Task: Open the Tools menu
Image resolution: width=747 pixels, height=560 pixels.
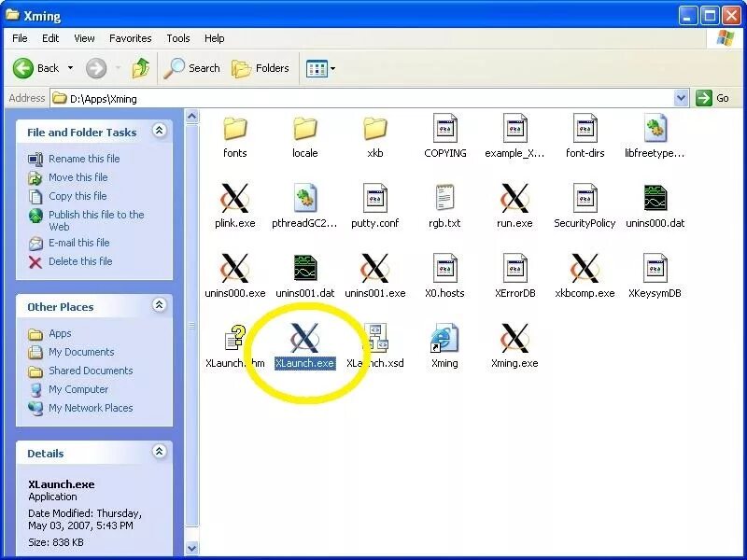Action: (177, 38)
